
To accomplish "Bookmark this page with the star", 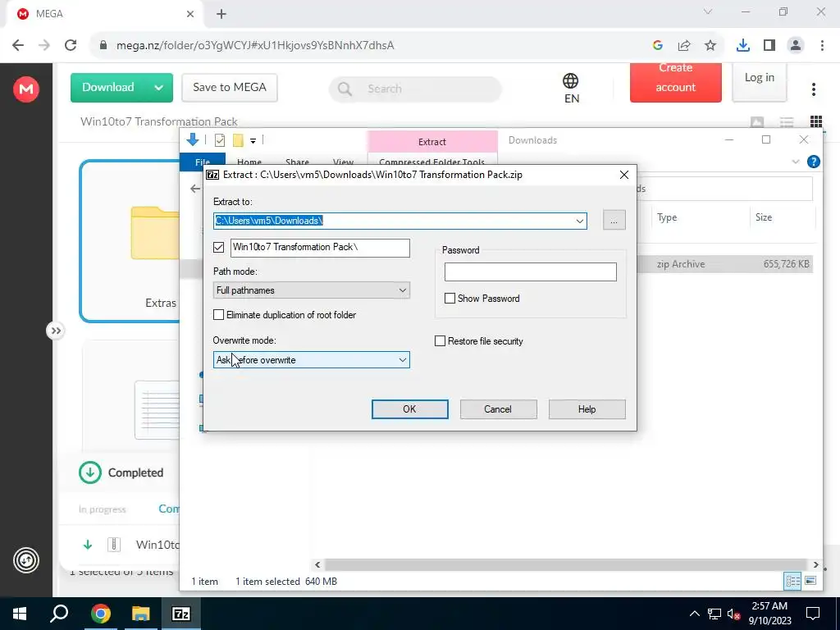I will click(710, 46).
